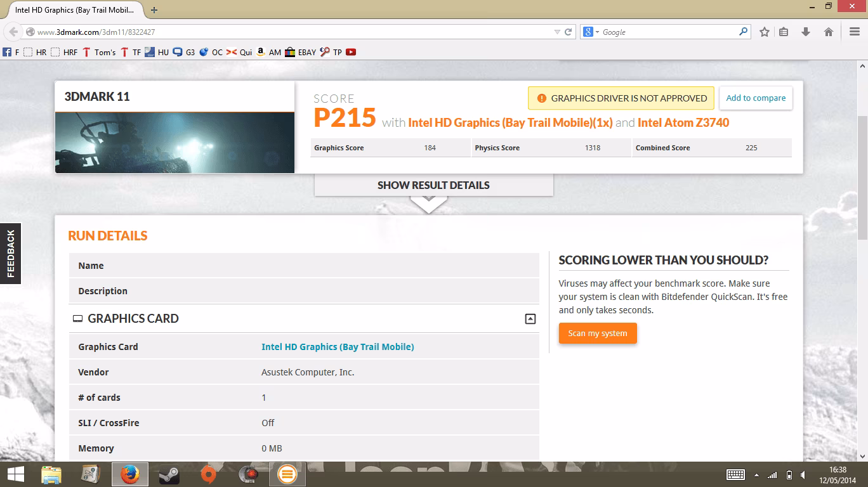Open the Feedback side tab
The height and width of the screenshot is (487, 868).
10,254
